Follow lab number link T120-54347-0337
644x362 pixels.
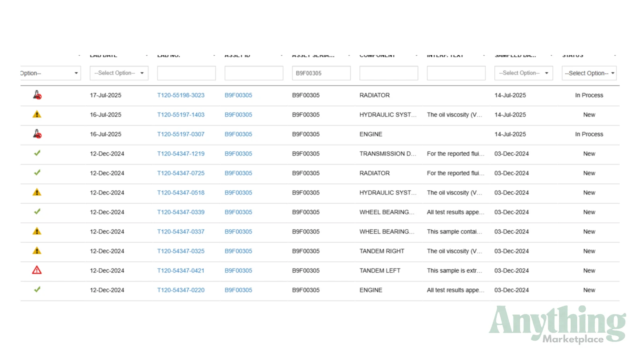click(x=181, y=232)
